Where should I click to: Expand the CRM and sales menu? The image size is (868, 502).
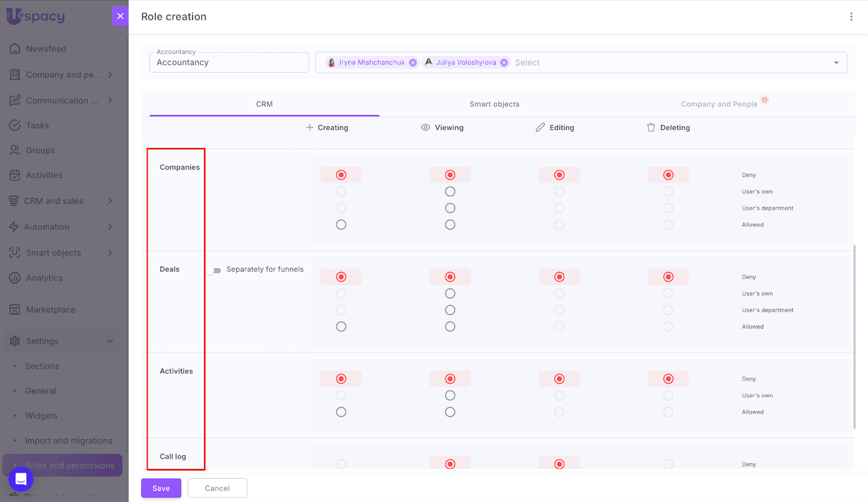coord(110,201)
